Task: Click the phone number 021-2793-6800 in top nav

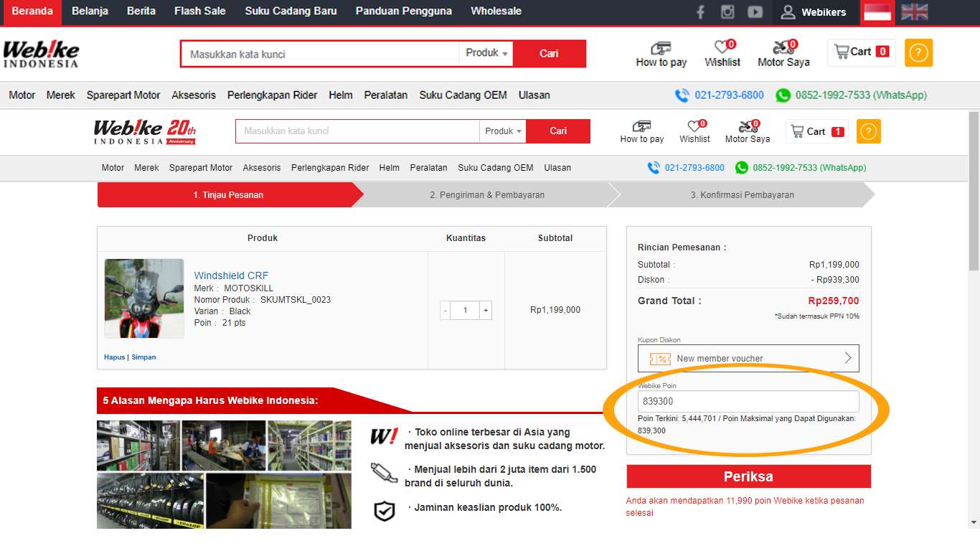Action: click(x=720, y=95)
